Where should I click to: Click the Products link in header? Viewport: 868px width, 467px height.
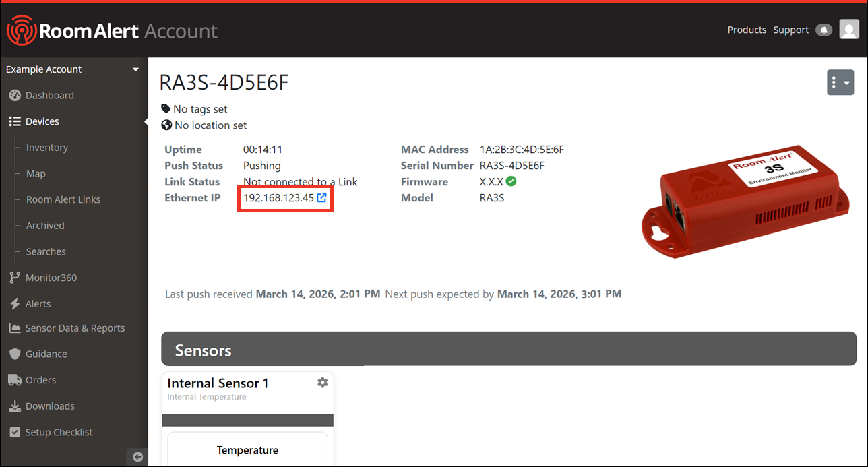pyautogui.click(x=747, y=30)
